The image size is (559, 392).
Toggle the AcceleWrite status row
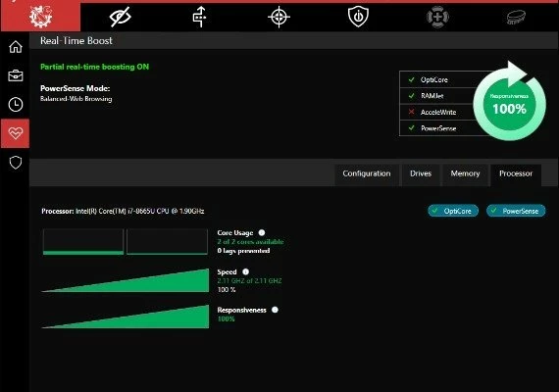click(x=438, y=112)
